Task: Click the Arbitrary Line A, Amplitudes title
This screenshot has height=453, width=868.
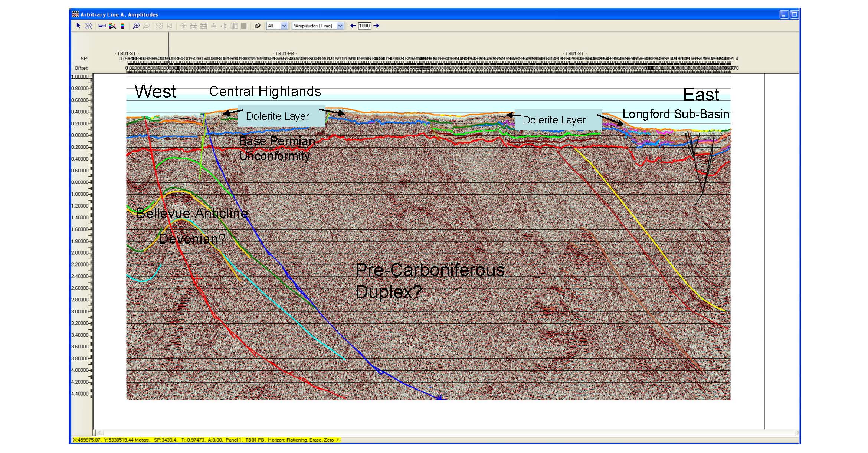Action: (x=119, y=14)
